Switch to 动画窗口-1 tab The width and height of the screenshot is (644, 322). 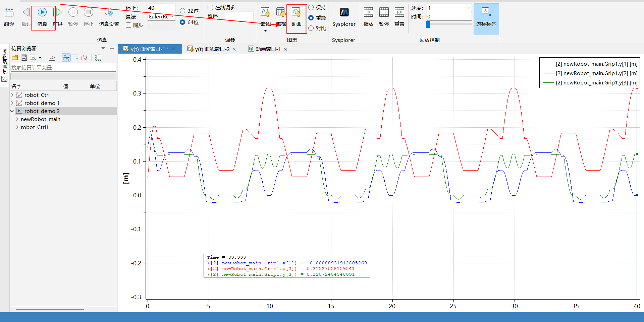(x=268, y=49)
